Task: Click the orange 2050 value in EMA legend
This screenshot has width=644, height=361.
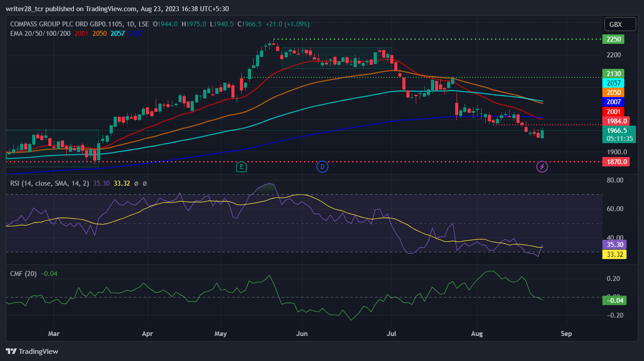Action: (x=99, y=33)
